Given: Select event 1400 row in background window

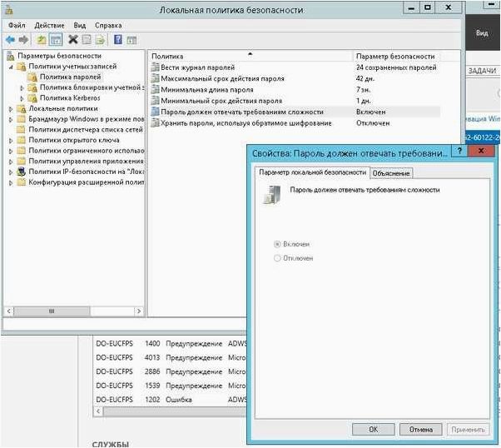Looking at the screenshot, I should tap(171, 344).
